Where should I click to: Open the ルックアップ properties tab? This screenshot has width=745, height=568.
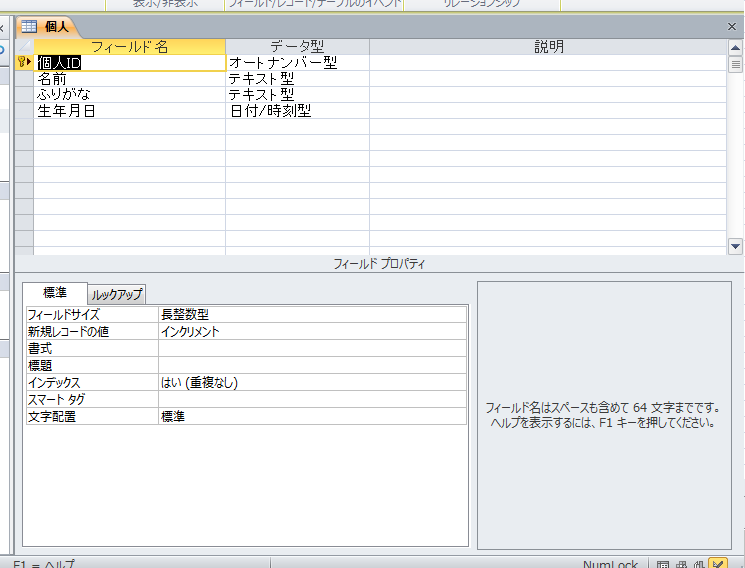click(117, 295)
